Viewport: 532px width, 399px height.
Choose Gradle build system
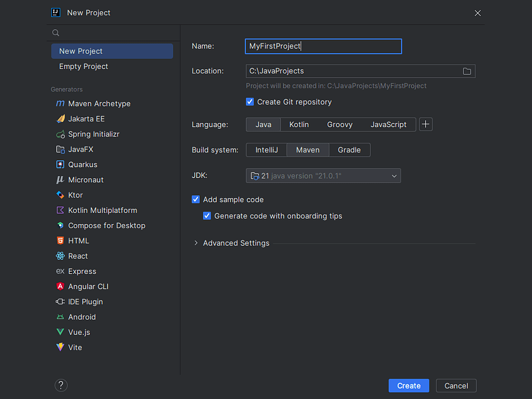(349, 150)
